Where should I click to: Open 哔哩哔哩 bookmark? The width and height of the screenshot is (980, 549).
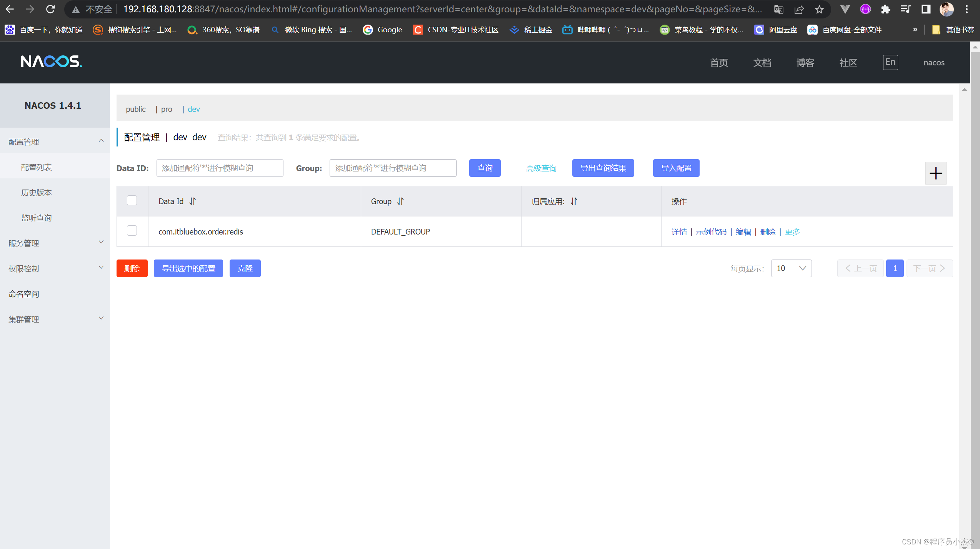coord(606,30)
